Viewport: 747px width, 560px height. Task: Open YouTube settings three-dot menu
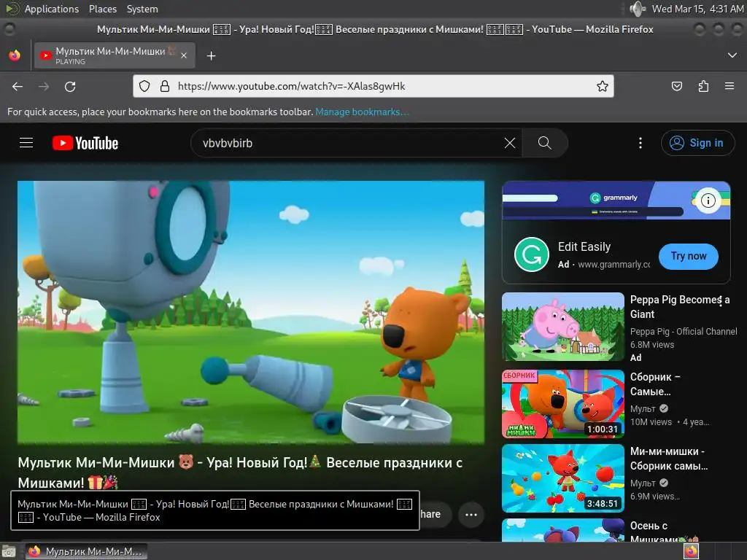point(640,143)
